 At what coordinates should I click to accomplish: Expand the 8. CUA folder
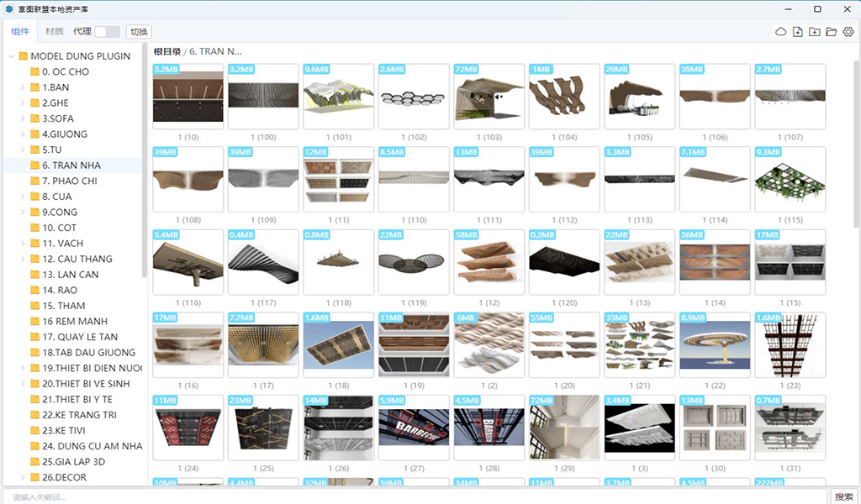click(x=23, y=197)
